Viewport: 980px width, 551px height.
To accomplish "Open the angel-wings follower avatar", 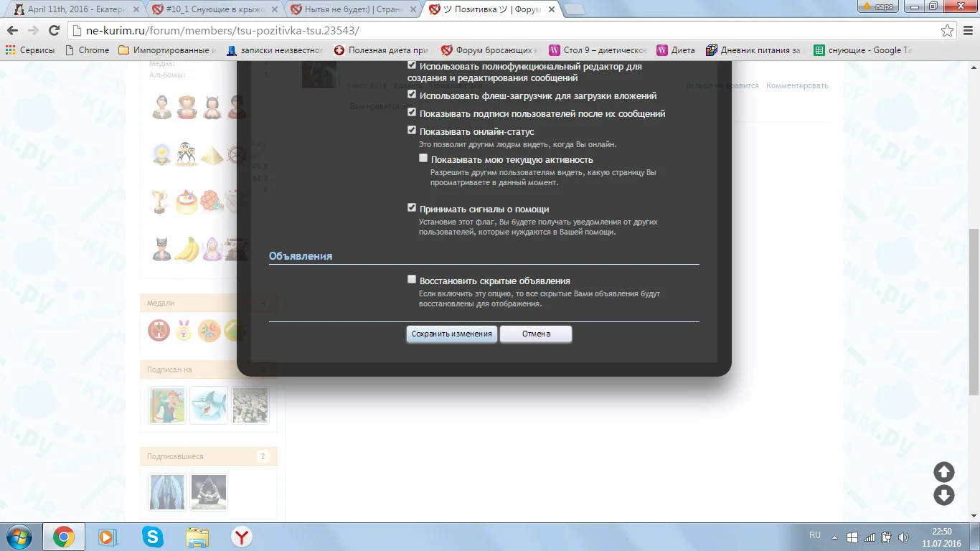I will click(x=166, y=491).
